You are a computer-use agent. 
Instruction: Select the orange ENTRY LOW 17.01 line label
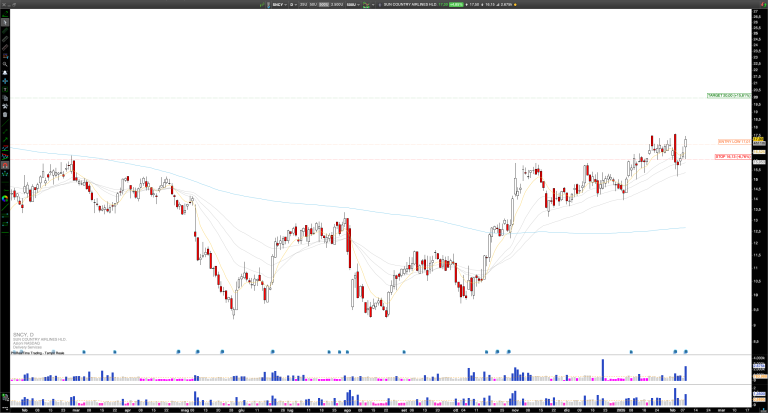pos(733,141)
